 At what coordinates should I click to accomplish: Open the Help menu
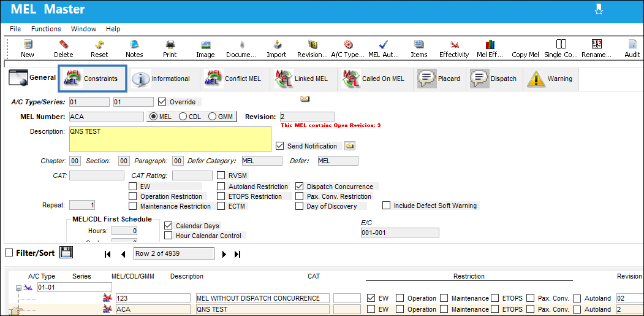pyautogui.click(x=113, y=29)
